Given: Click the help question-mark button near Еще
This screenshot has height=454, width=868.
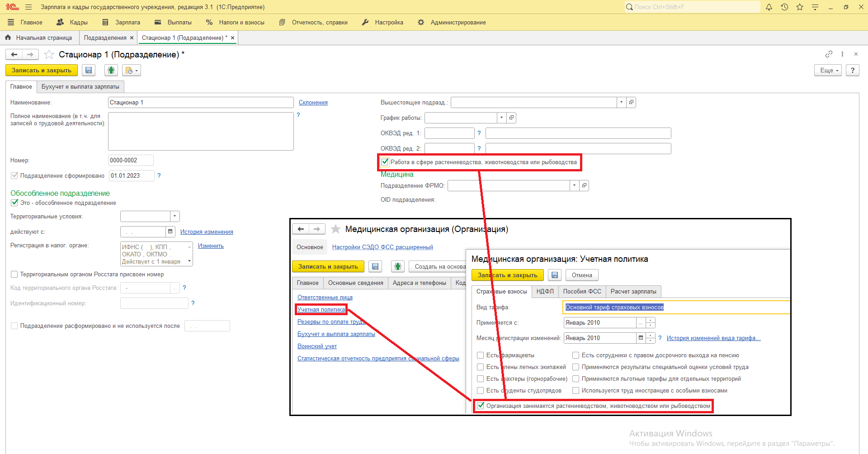Looking at the screenshot, I should coord(853,71).
